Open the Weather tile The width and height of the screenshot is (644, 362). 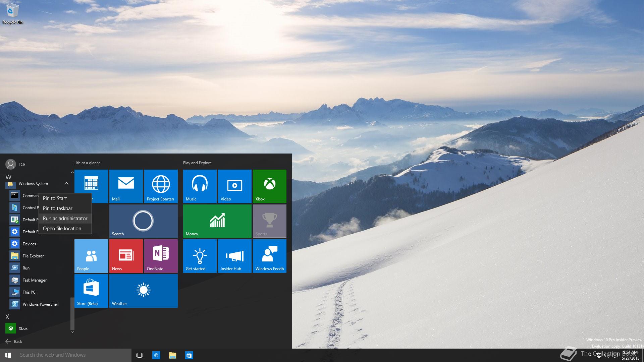point(144,291)
